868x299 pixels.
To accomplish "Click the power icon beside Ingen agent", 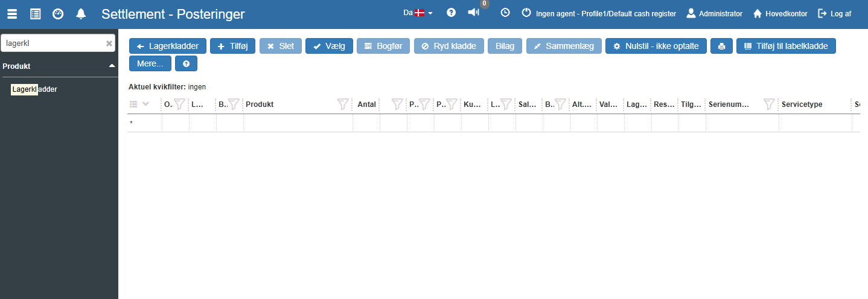I will [x=526, y=13].
